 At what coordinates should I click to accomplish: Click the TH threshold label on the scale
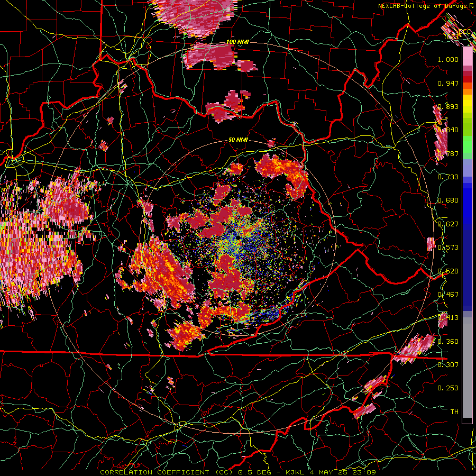[454, 412]
